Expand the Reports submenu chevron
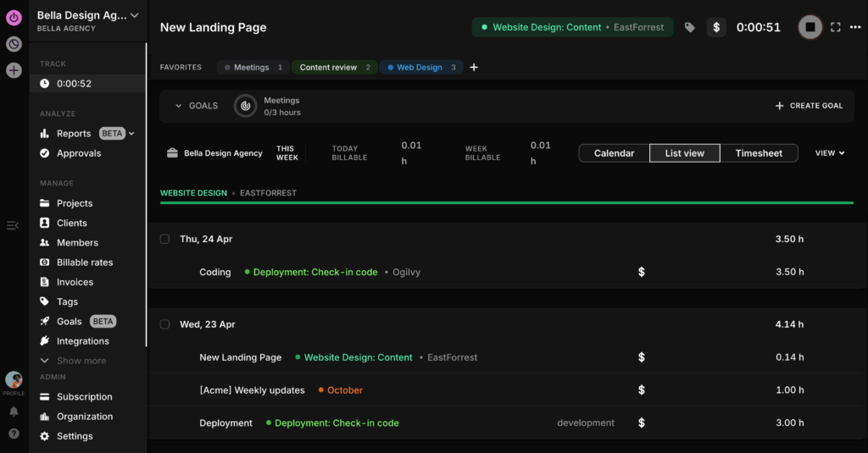868x453 pixels. [131, 134]
